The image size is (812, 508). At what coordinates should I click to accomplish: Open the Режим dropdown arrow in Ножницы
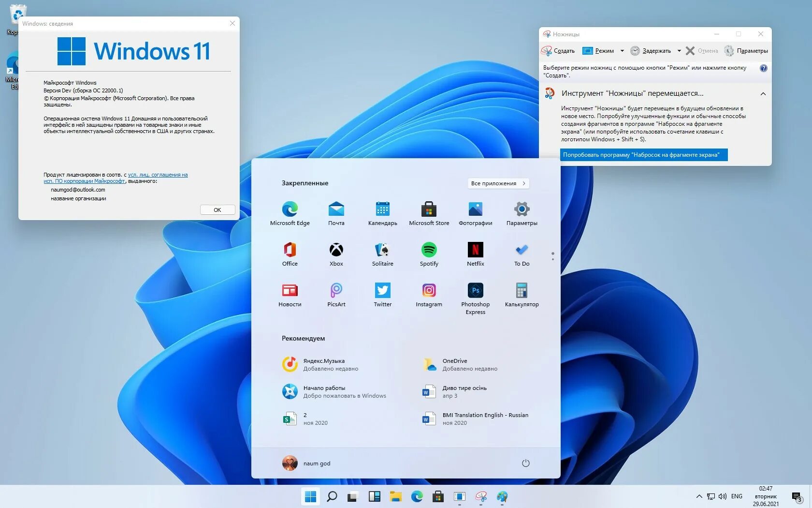pyautogui.click(x=622, y=51)
